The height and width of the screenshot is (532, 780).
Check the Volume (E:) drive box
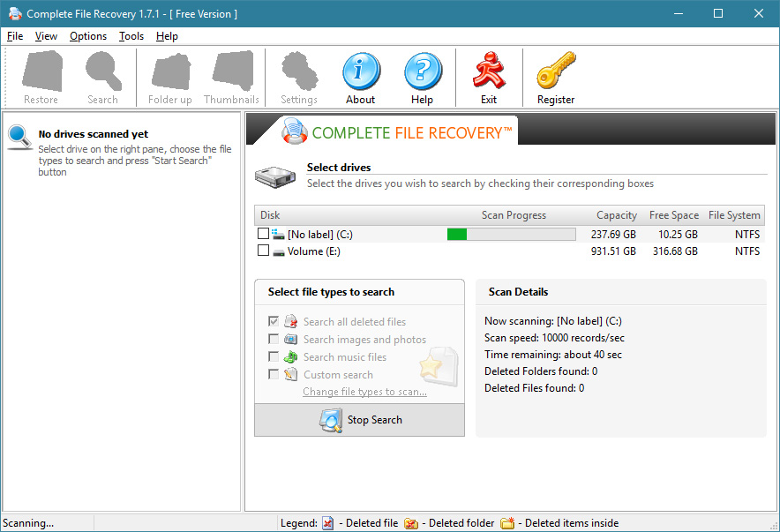[263, 251]
